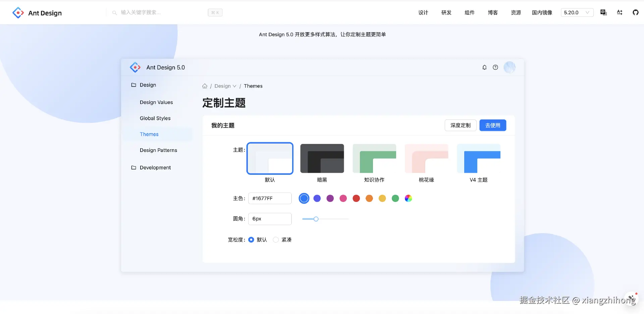The height and width of the screenshot is (314, 644).
Task: Click the 深度定制 button
Action: coord(461,125)
